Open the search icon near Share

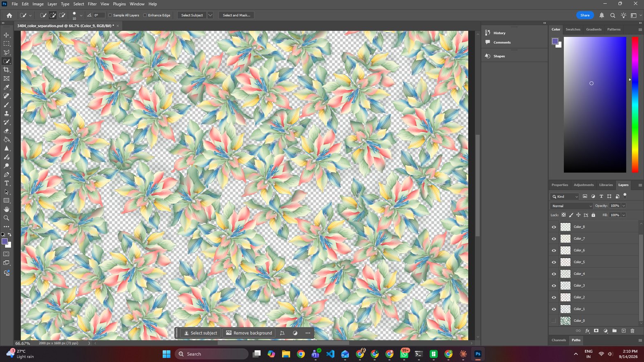[x=612, y=15]
